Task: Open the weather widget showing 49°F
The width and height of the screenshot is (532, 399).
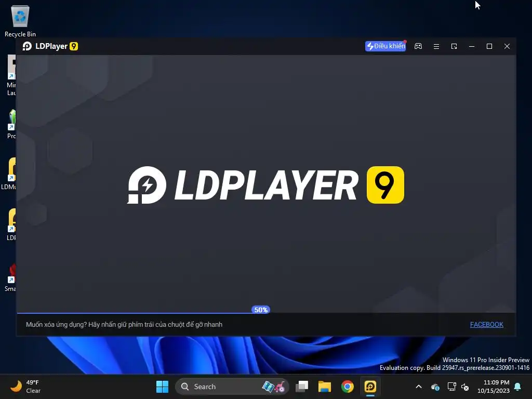Action: 25,387
